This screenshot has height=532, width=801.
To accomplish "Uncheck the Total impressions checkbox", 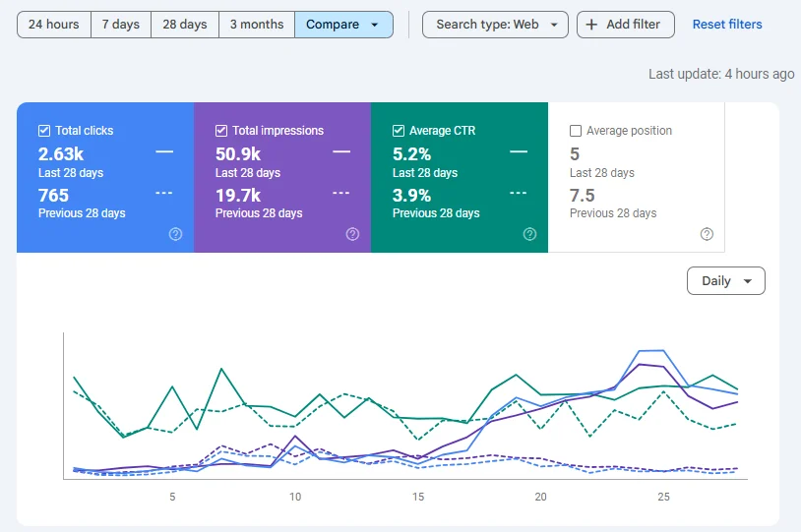I will (221, 131).
